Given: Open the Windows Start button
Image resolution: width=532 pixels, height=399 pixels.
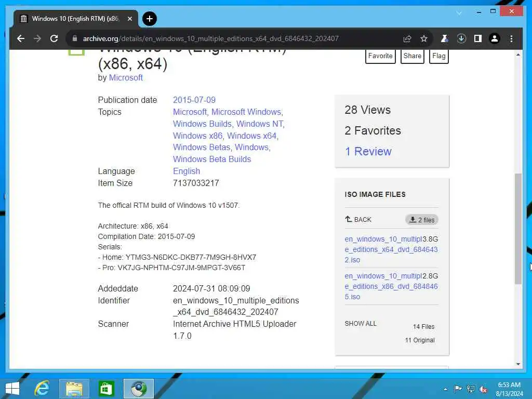Looking at the screenshot, I should (x=12, y=389).
